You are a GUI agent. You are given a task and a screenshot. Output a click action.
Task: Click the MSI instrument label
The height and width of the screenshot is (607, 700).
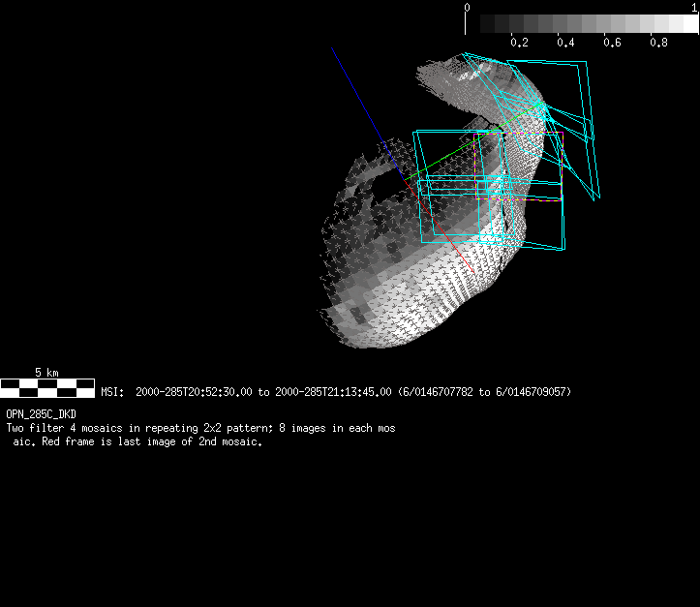coord(111,392)
